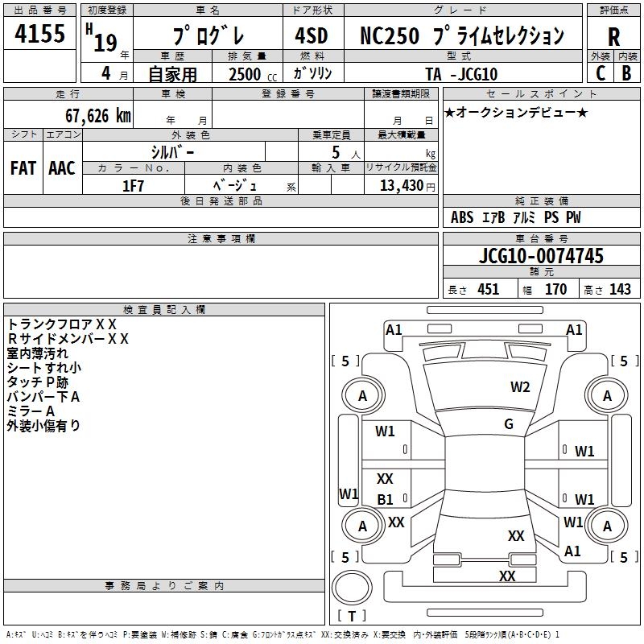Click the 登録番号 header label
Screen dimensions: 644x644
coord(288,93)
